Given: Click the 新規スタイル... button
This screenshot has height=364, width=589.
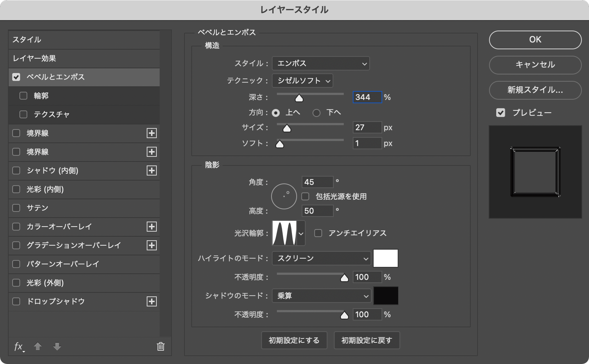Looking at the screenshot, I should point(535,90).
